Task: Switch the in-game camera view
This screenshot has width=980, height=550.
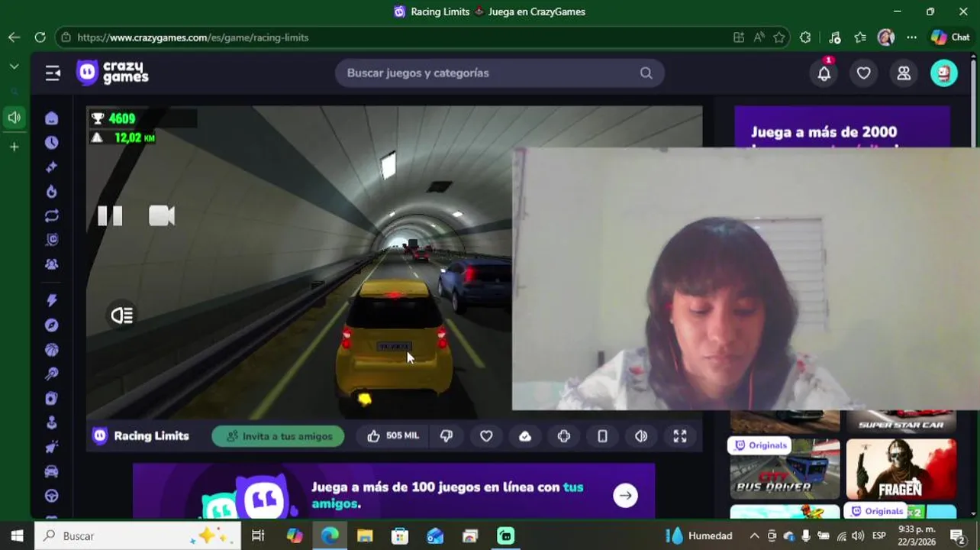Action: (x=162, y=216)
